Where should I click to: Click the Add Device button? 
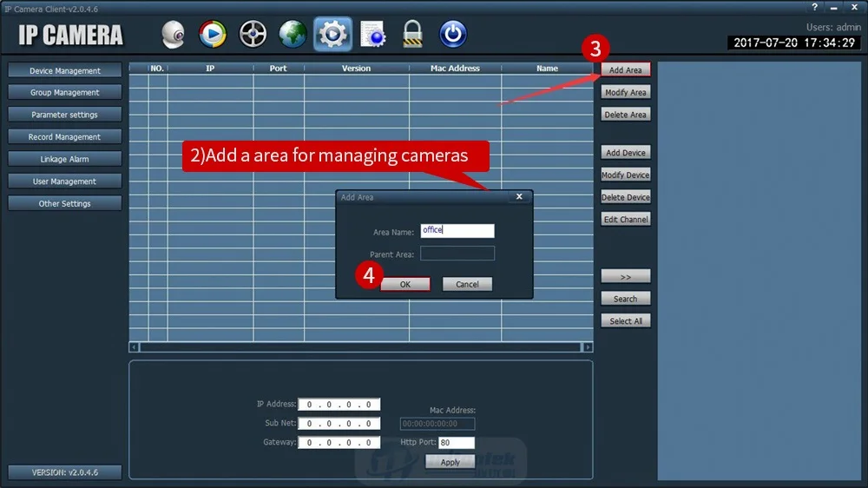pyautogui.click(x=626, y=152)
